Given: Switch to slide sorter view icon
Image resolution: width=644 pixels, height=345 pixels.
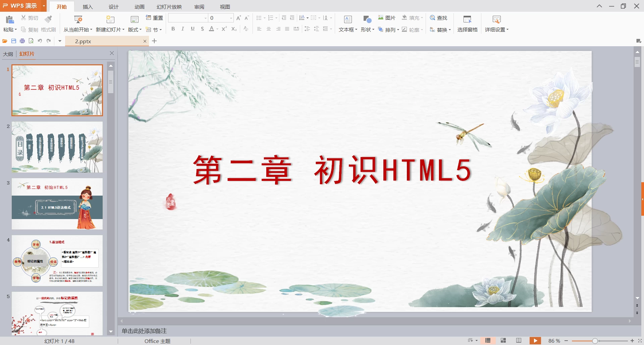Looking at the screenshot, I should pos(503,341).
